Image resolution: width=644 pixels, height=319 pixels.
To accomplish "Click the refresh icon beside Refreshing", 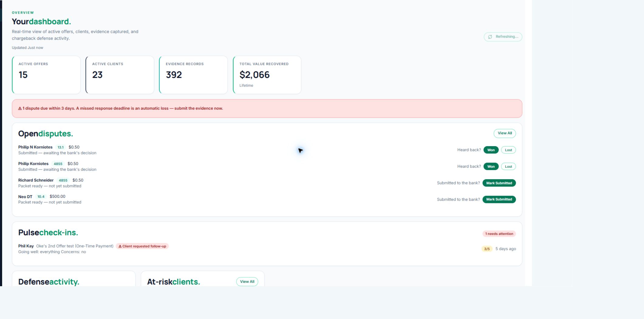I will tap(490, 37).
